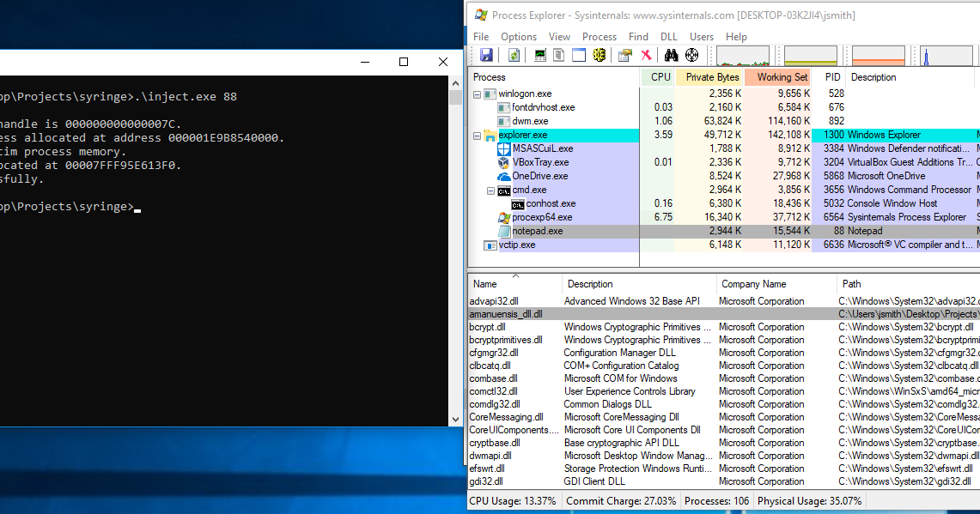Click the binoculars Find Handle or DLL icon
980x514 pixels.
click(x=672, y=55)
